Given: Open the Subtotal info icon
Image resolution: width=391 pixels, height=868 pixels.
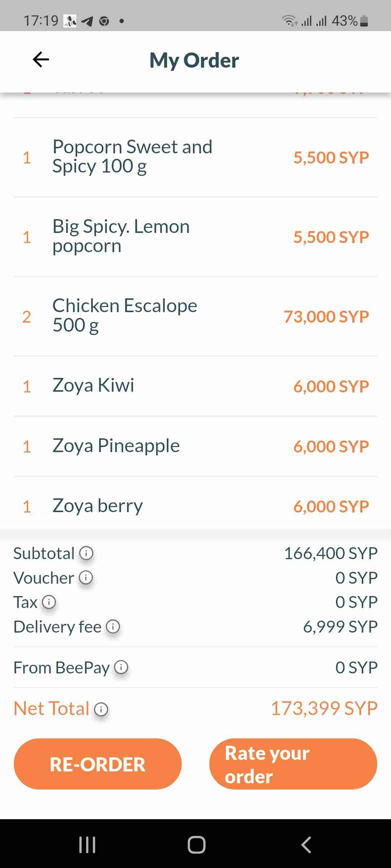Looking at the screenshot, I should pyautogui.click(x=86, y=553).
